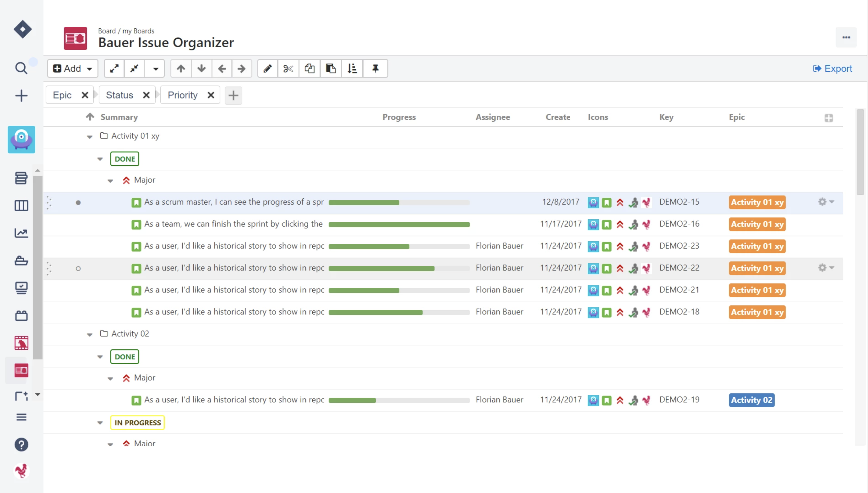Collapse the Activity 01 xy folder
The image size is (868, 493).
[x=89, y=137]
